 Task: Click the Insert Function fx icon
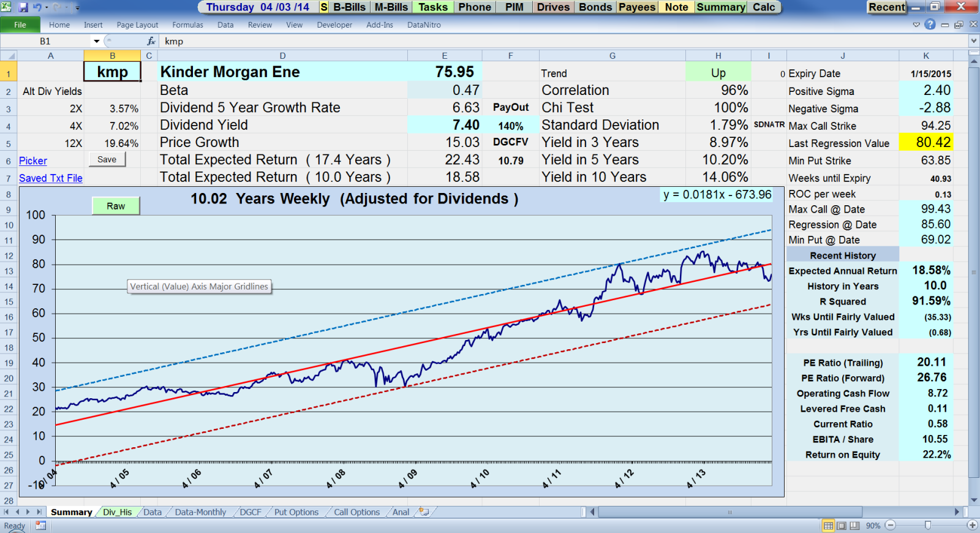[x=151, y=41]
